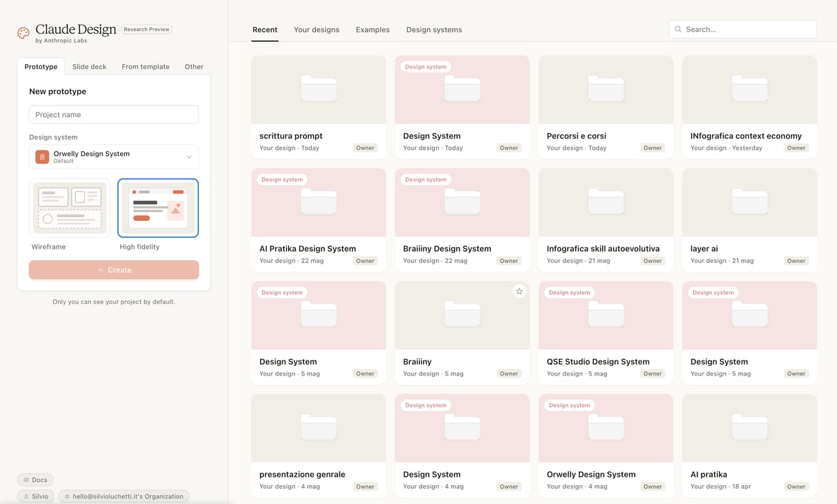Open the Infografica skill autoevolutiva folder icon

606,201
